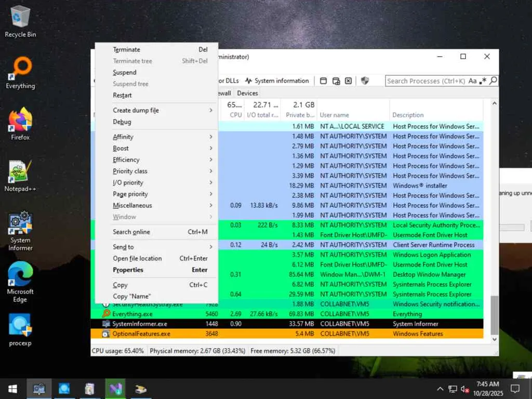Viewport: 532px width, 399px height.
Task: Click the process list vertical scrollbar thumb
Action: pyautogui.click(x=495, y=315)
